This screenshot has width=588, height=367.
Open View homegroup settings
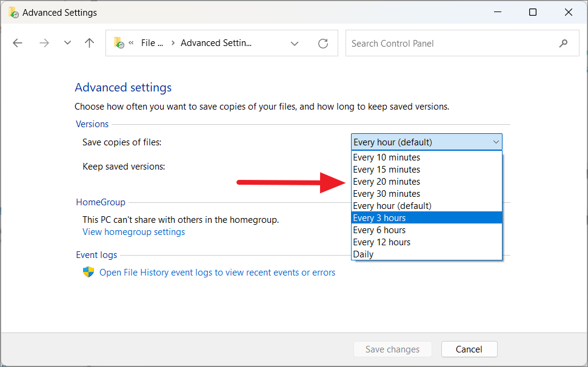[133, 231]
